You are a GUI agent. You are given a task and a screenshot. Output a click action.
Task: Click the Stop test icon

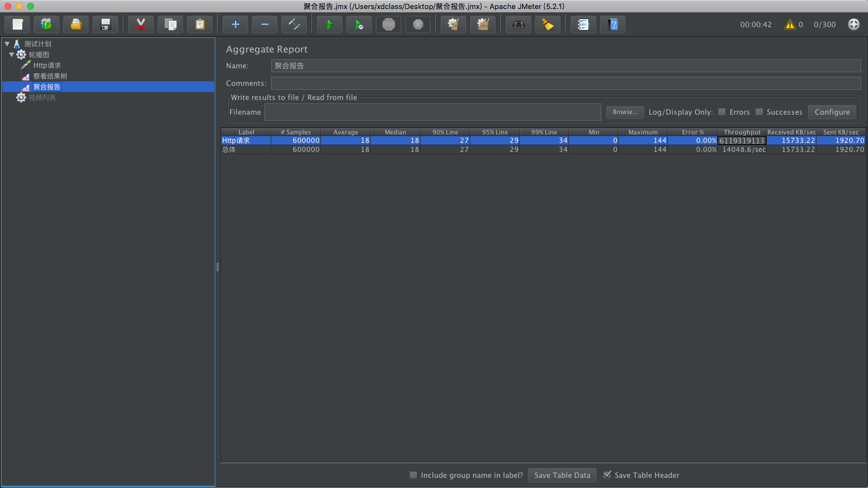pyautogui.click(x=388, y=24)
